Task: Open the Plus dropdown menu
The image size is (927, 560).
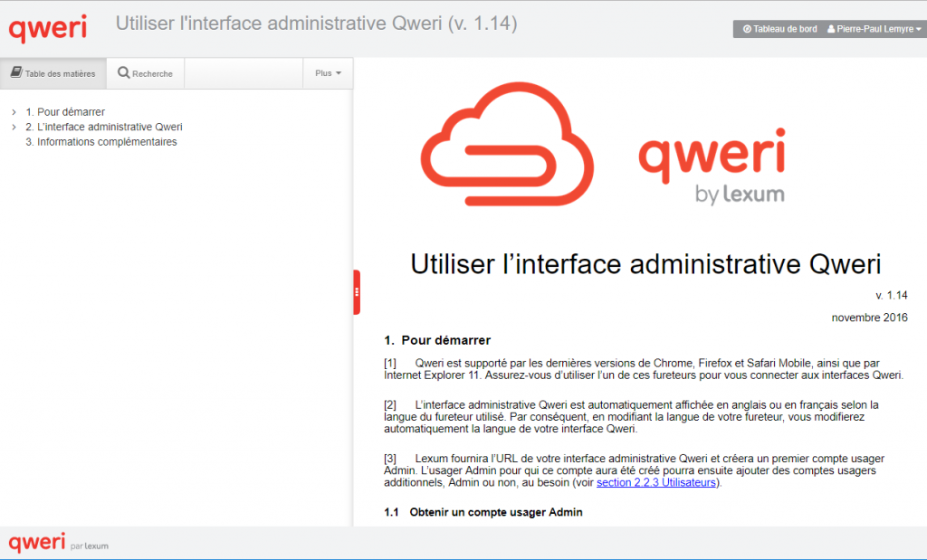Action: coord(328,73)
